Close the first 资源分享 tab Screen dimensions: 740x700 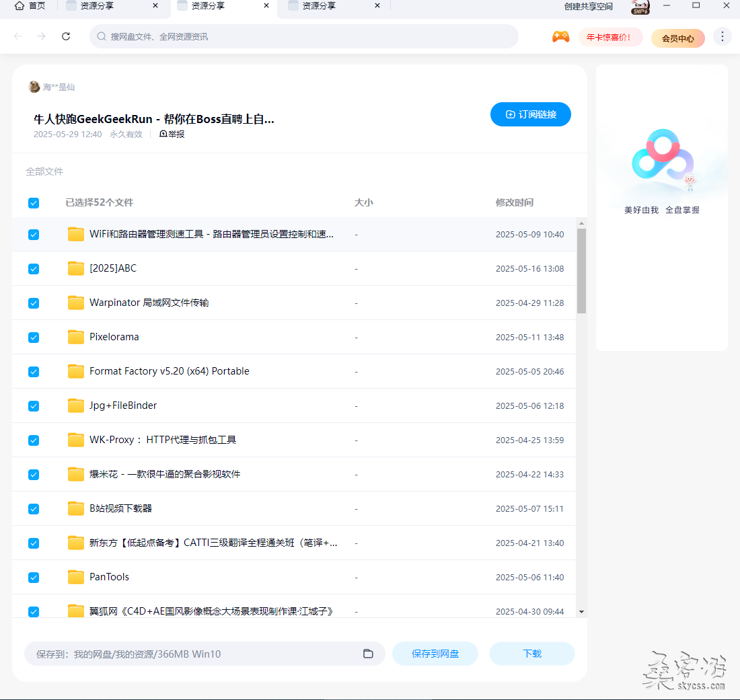pos(155,6)
